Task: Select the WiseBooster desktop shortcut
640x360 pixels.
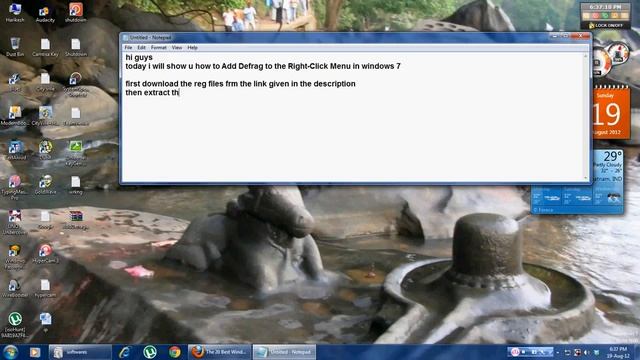Action: (x=15, y=288)
